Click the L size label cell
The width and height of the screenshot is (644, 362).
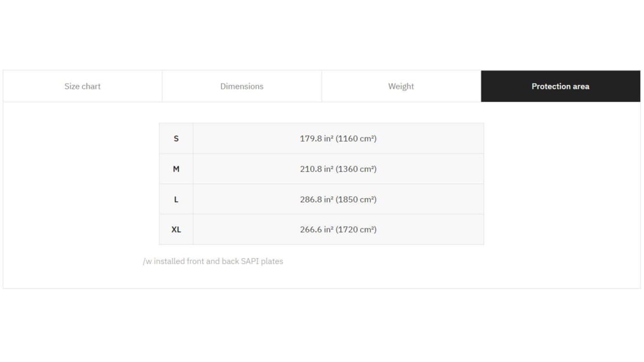176,199
